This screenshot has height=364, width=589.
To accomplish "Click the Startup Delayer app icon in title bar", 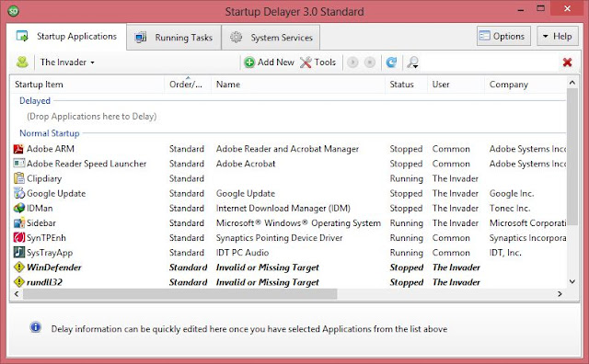I will click(14, 11).
